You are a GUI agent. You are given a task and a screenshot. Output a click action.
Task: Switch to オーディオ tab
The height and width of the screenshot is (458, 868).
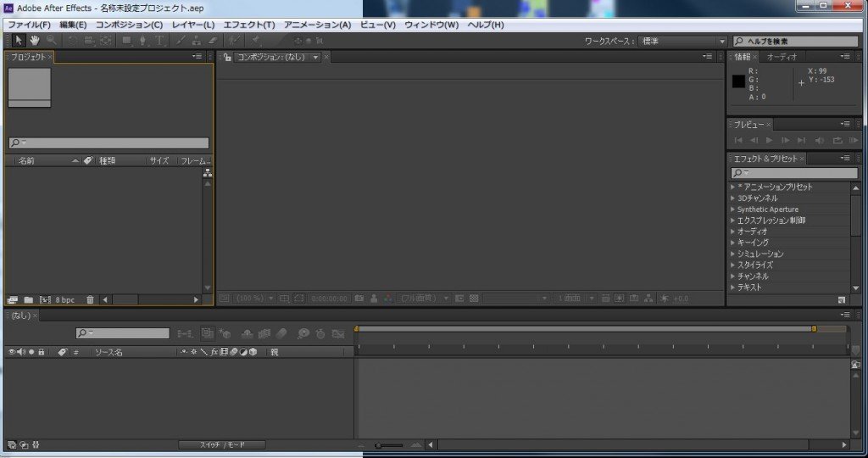782,57
